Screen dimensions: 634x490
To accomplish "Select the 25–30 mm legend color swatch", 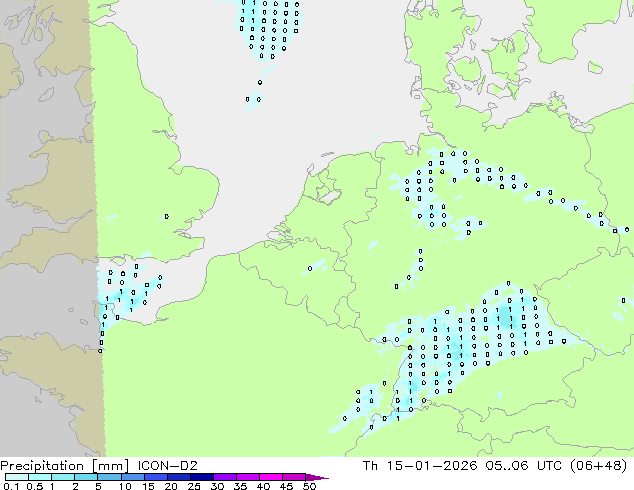I will (201, 477).
